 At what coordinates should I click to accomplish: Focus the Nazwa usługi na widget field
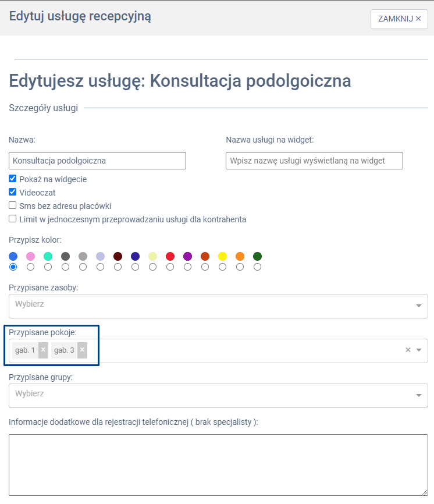tap(314, 161)
